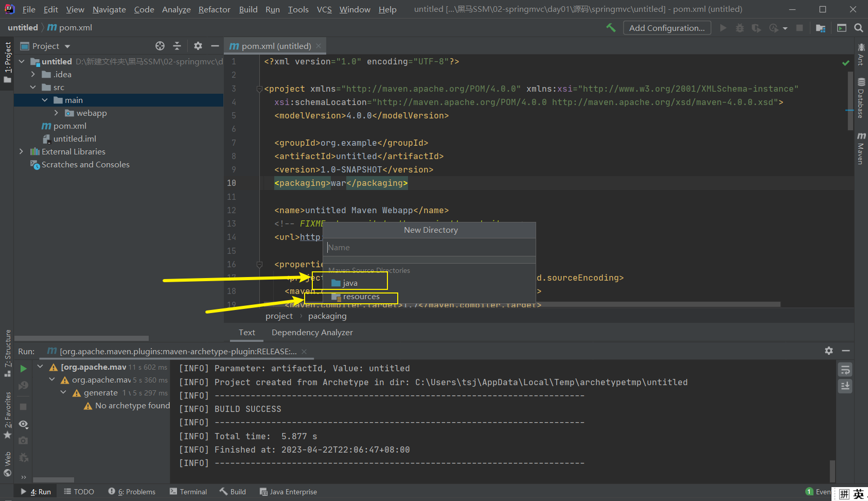The width and height of the screenshot is (868, 501).
Task: Toggle the 1: Project side tab
Action: 7,62
